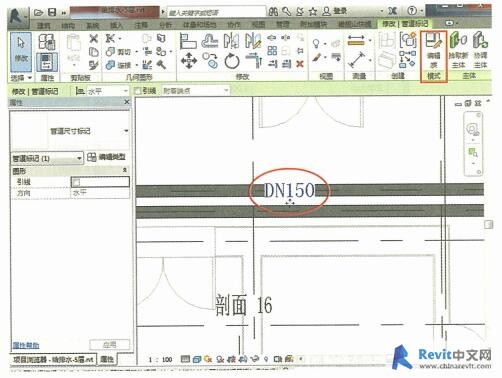Toggle the Properties palette ribbon icon
502x378 pixels.
click(x=46, y=62)
